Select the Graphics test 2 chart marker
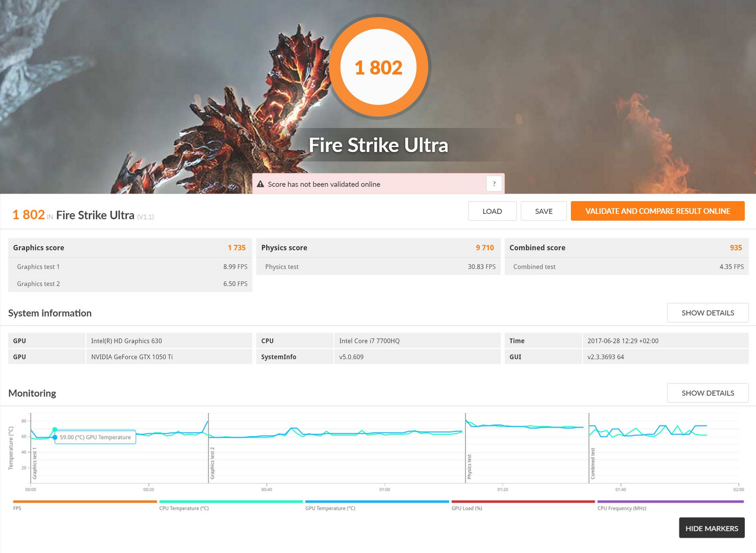Viewport: 756px width, 553px height. [x=212, y=463]
